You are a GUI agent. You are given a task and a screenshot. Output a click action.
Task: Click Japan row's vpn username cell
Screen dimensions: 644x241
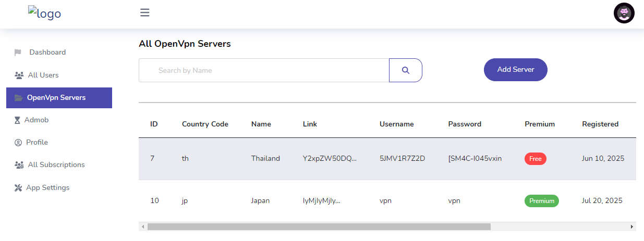(x=385, y=201)
